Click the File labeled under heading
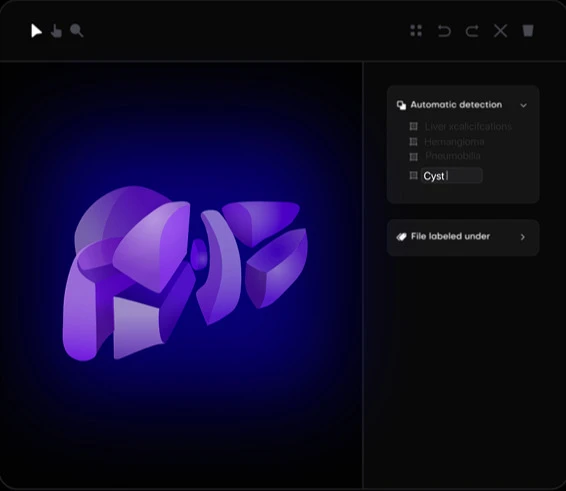The image size is (566, 491). tap(450, 236)
